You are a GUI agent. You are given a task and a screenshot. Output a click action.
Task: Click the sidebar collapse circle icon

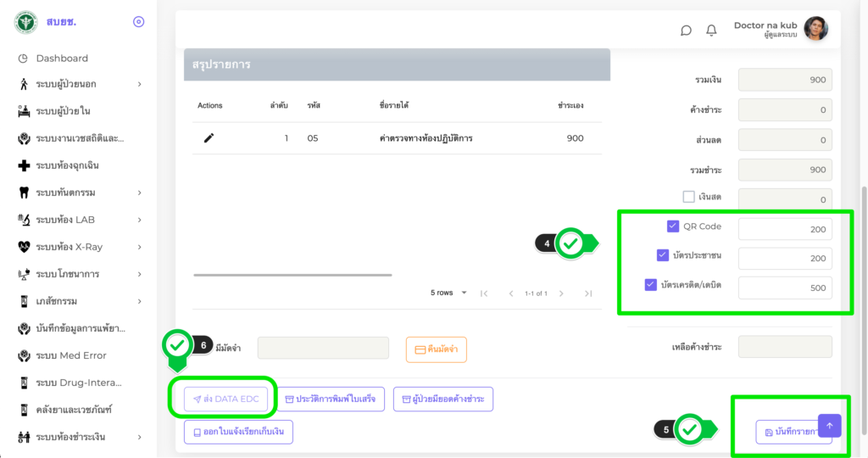[x=139, y=21]
